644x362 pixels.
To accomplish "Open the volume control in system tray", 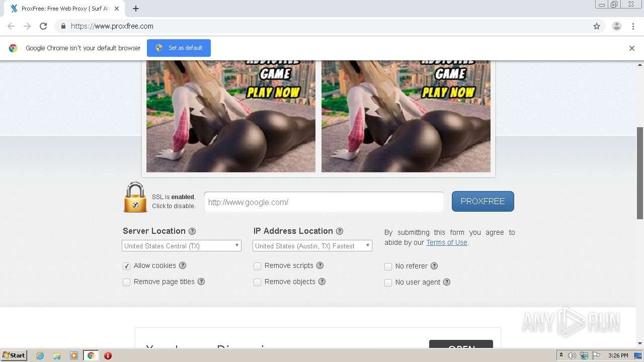I will (x=572, y=355).
